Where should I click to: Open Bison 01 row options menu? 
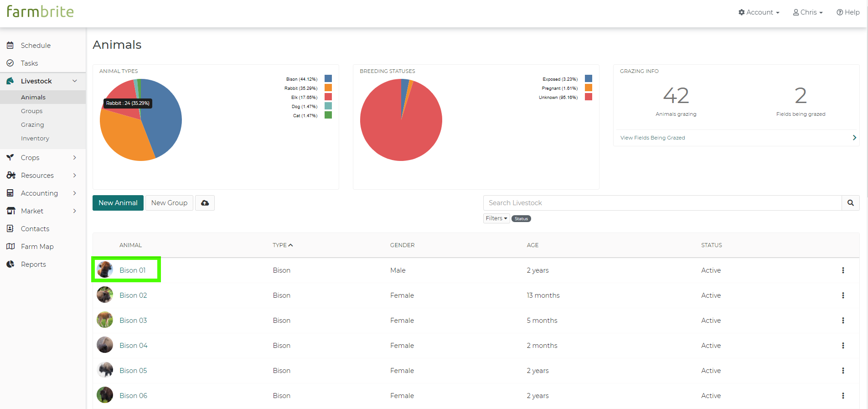[x=843, y=270]
